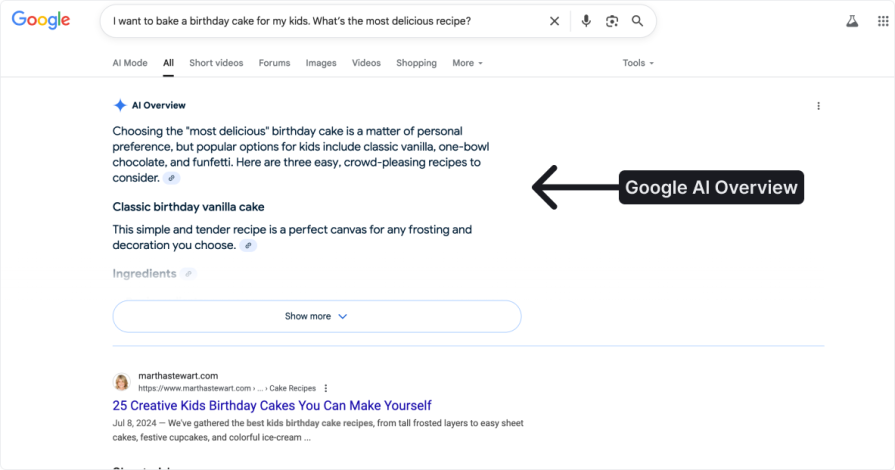
Task: Switch to AI Mode tab
Action: tap(130, 63)
